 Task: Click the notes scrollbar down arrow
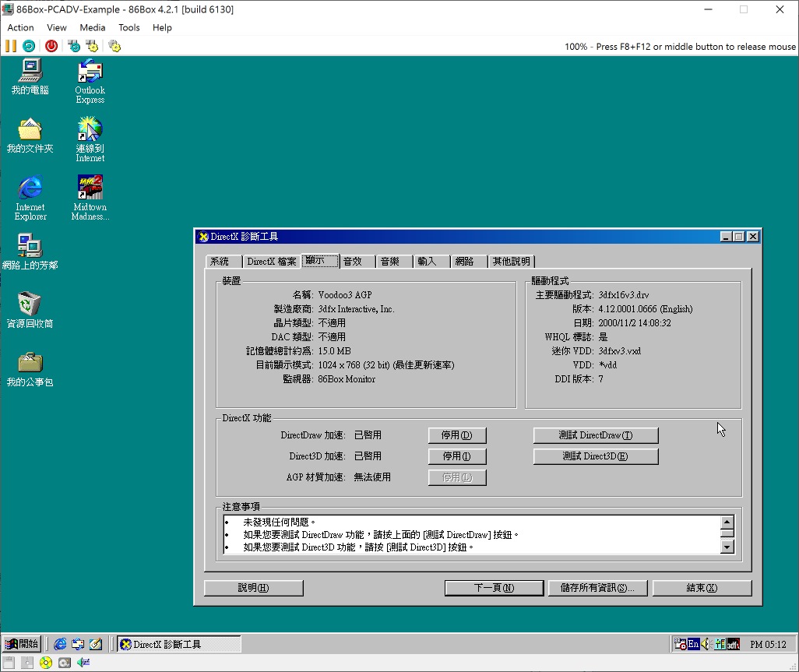click(x=727, y=547)
